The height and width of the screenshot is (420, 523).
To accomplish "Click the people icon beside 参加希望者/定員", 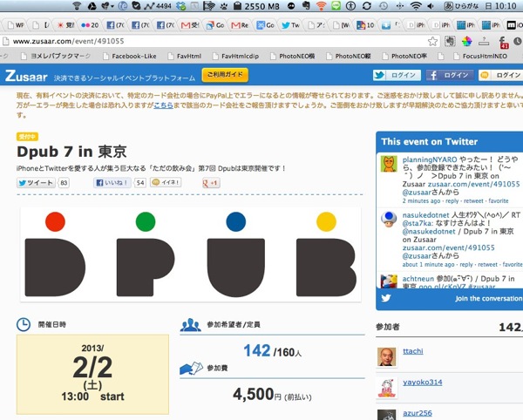I will pos(190,325).
